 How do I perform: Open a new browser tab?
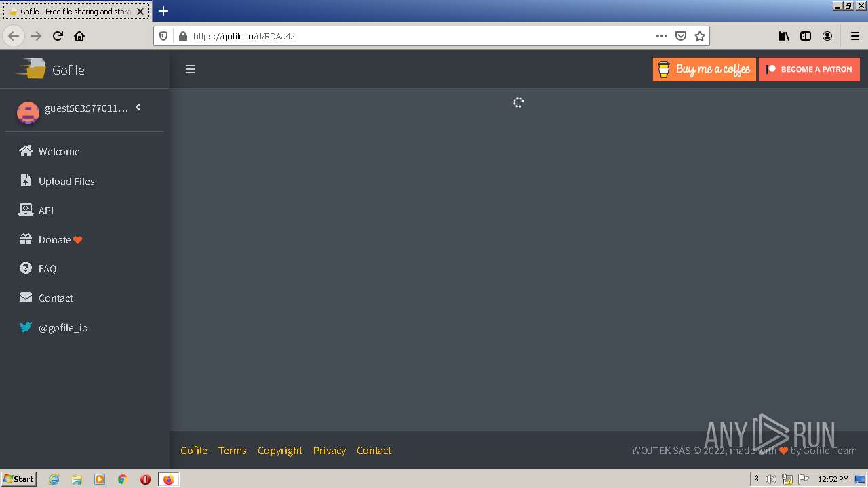(x=163, y=11)
